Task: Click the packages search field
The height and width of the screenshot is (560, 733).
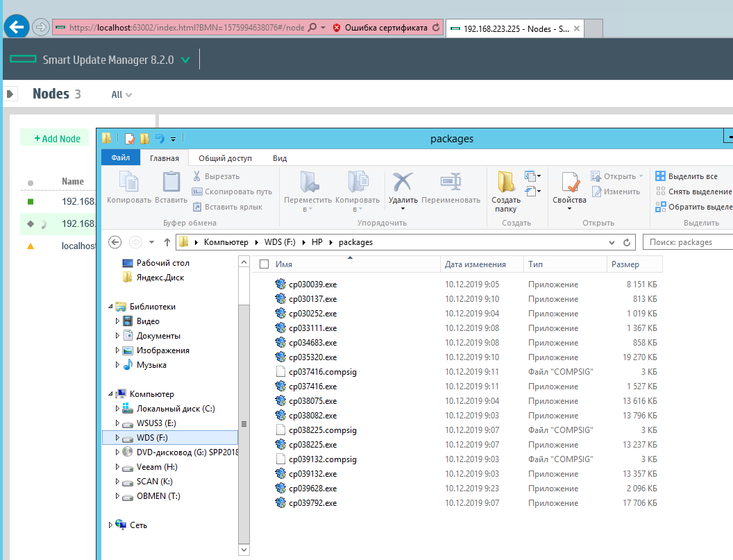Action: tap(686, 242)
